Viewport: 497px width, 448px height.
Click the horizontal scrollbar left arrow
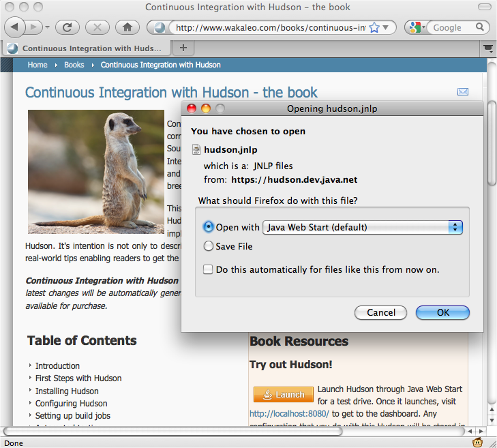pos(470,431)
